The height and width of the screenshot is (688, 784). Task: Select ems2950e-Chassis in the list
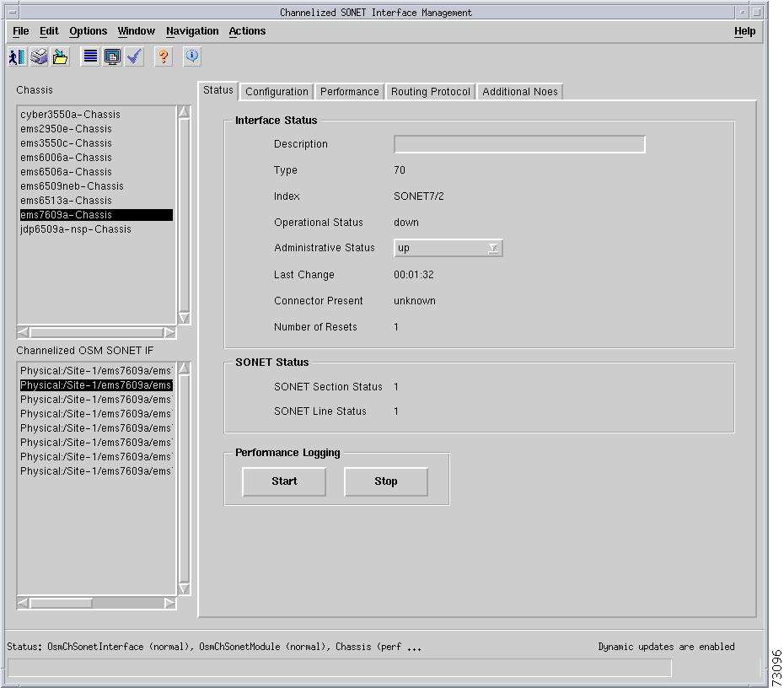[96, 129]
